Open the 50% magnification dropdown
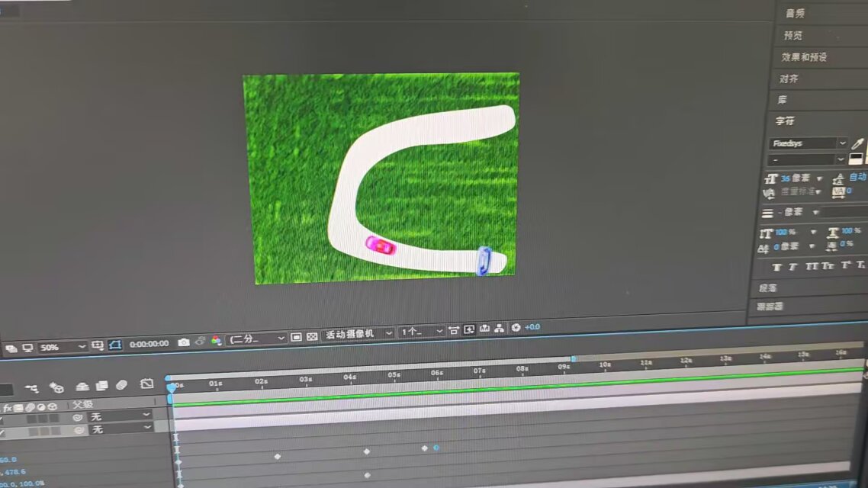This screenshot has height=488, width=868. (x=61, y=347)
